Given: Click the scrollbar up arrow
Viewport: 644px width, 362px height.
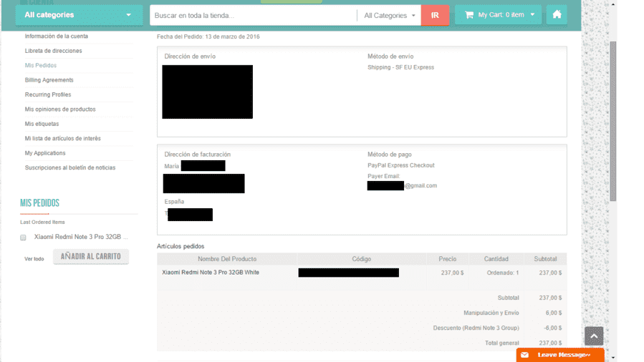Looking at the screenshot, I should click(x=613, y=4).
